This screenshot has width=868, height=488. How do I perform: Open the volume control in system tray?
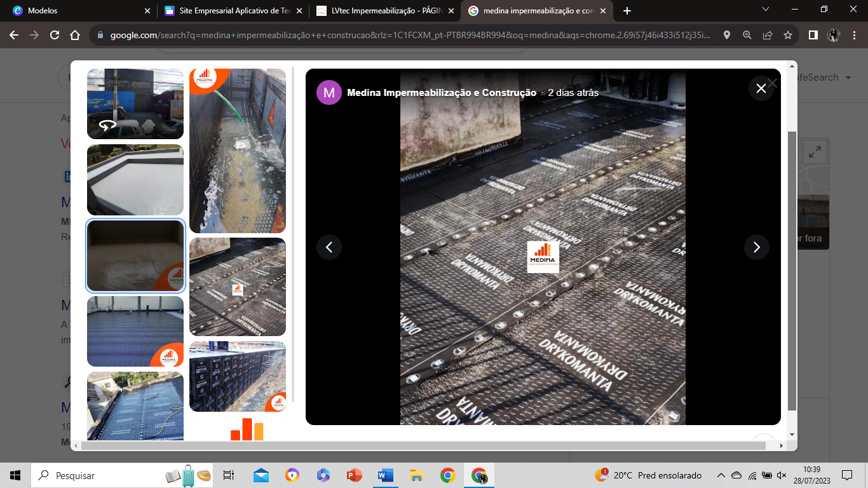(782, 475)
